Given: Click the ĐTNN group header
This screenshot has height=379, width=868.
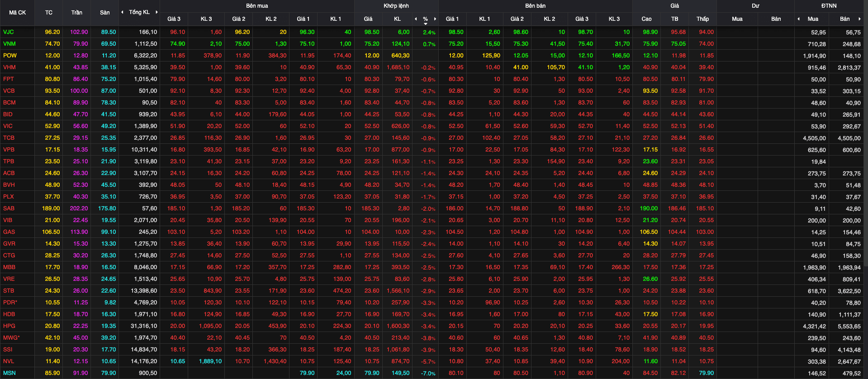Looking at the screenshot, I should tap(829, 6).
